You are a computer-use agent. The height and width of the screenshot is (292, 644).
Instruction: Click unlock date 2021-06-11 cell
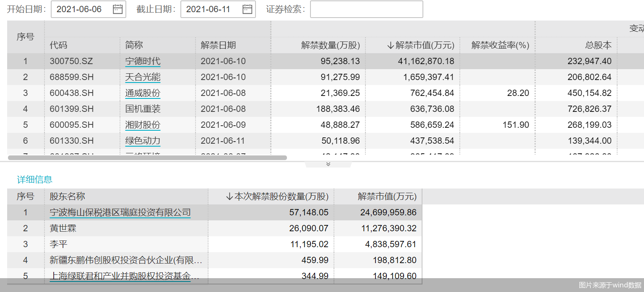223,141
